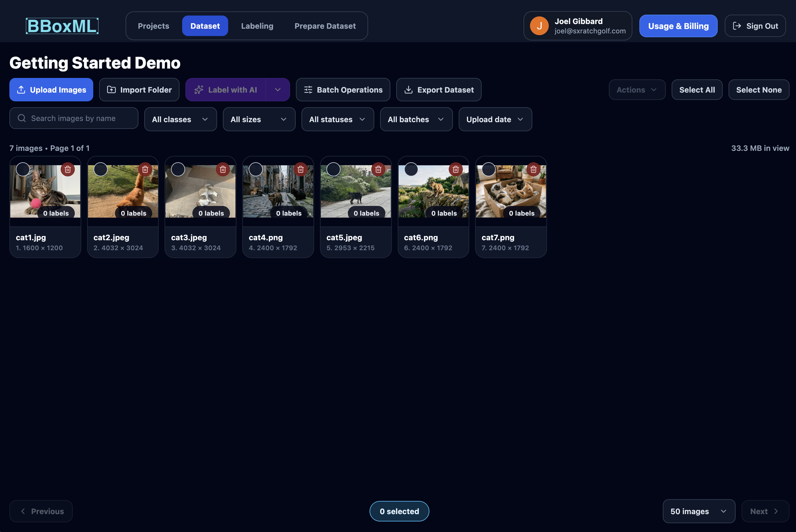796x532 pixels.
Task: Click the AI sparkle icon on Label with AI
Action: tap(198, 90)
